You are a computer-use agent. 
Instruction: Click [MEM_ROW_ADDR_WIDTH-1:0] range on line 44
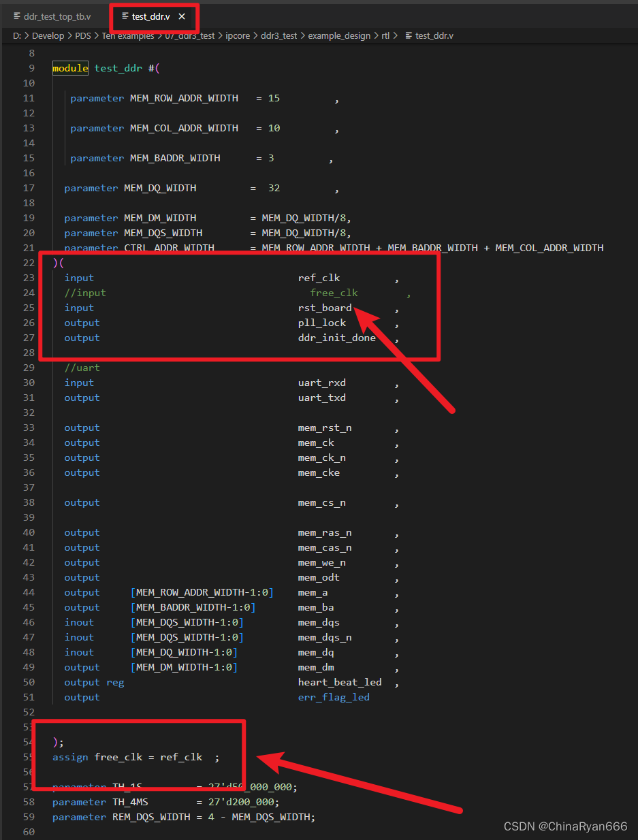point(202,592)
